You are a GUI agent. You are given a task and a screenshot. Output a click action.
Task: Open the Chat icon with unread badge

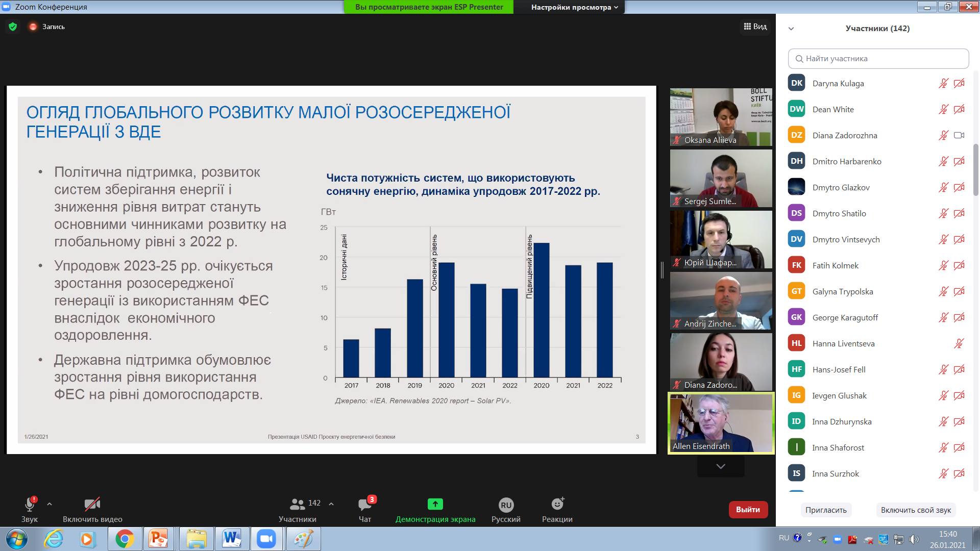365,505
